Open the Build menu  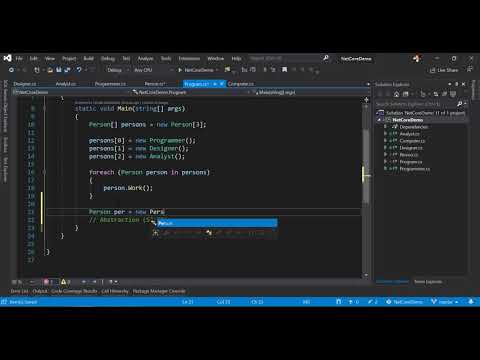[x=88, y=59]
